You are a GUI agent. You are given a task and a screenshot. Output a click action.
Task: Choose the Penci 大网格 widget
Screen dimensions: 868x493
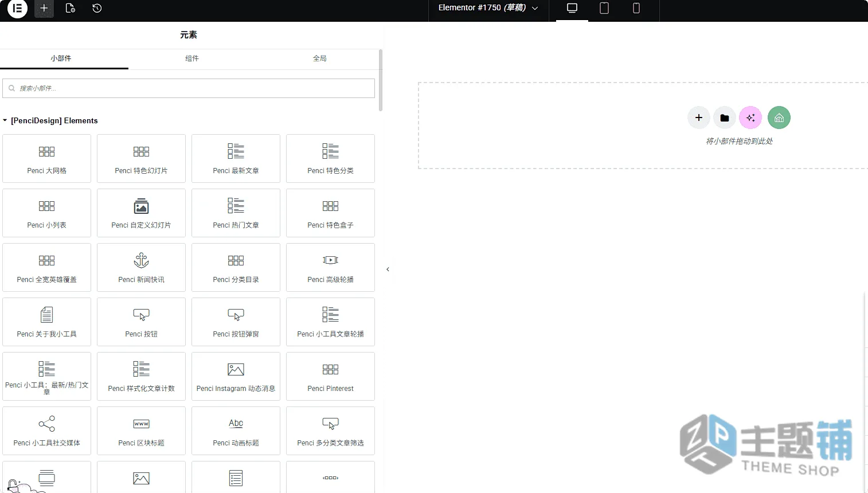coord(47,159)
